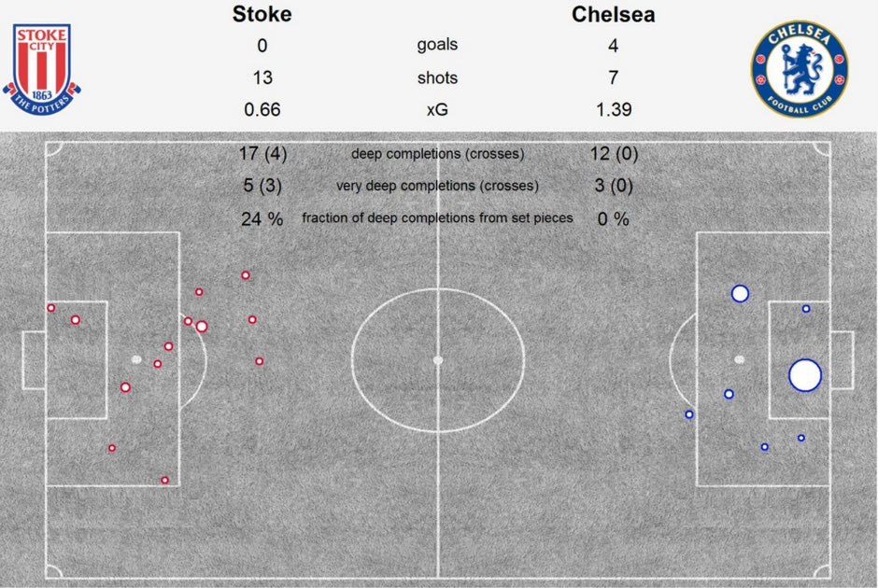Click the "deep completions (crosses)" label

(437, 154)
